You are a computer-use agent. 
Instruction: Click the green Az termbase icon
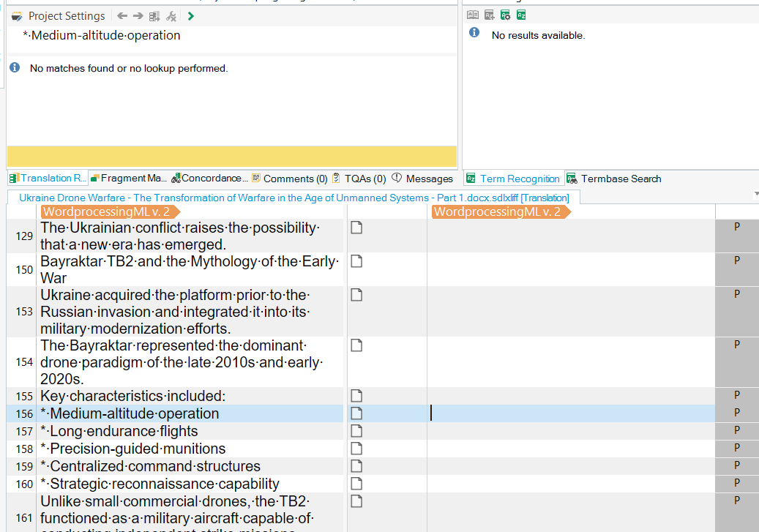point(521,15)
